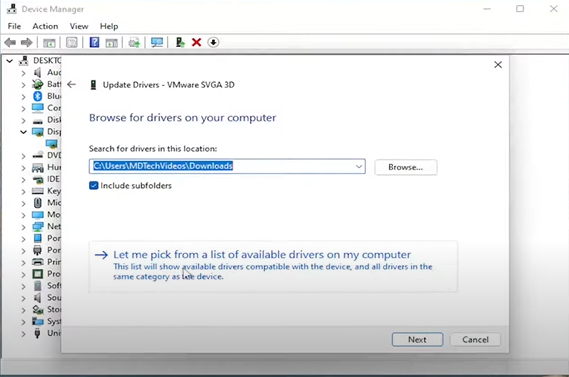Choose Let me pick from available drivers
Image resolution: width=569 pixels, height=377 pixels.
click(x=273, y=266)
